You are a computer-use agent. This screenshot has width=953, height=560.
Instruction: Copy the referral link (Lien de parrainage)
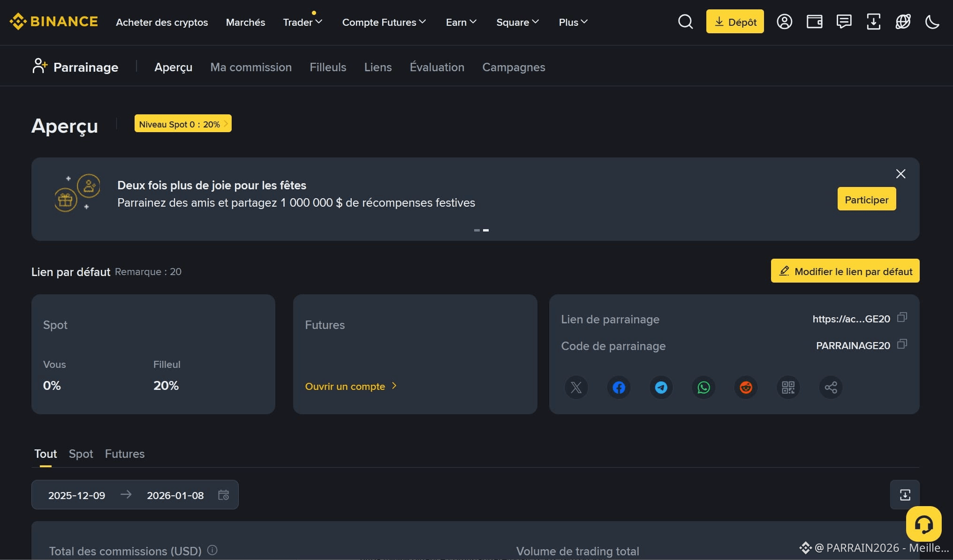click(902, 318)
